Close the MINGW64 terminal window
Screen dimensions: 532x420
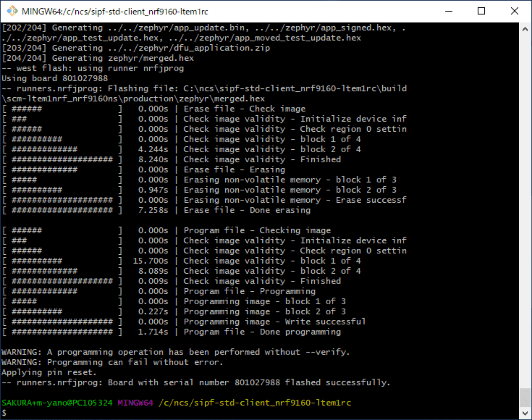514,11
